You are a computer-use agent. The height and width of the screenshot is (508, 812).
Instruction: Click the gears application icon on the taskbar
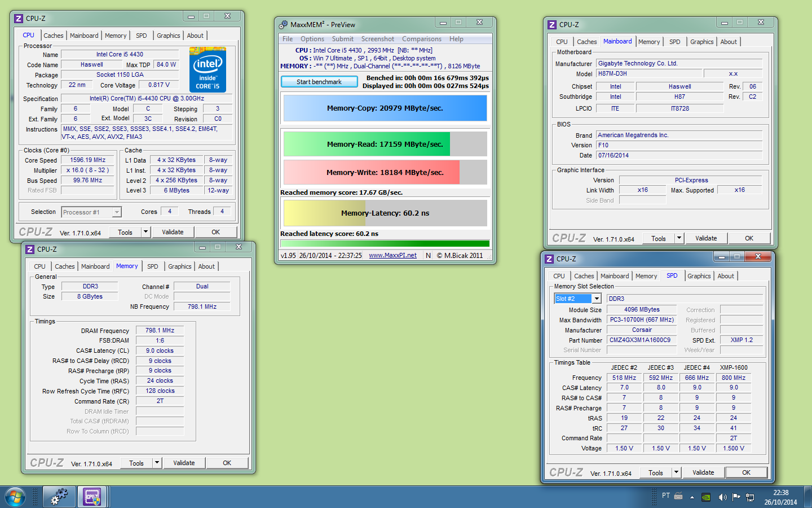59,497
